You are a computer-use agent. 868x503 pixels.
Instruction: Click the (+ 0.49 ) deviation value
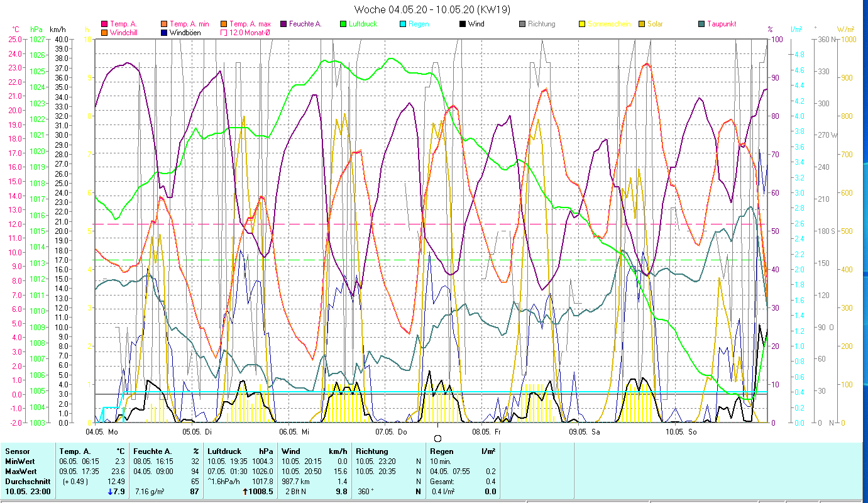75,482
